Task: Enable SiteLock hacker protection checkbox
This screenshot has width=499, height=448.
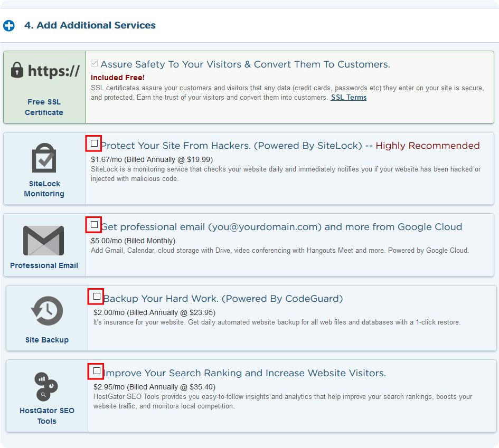Action: [94, 143]
